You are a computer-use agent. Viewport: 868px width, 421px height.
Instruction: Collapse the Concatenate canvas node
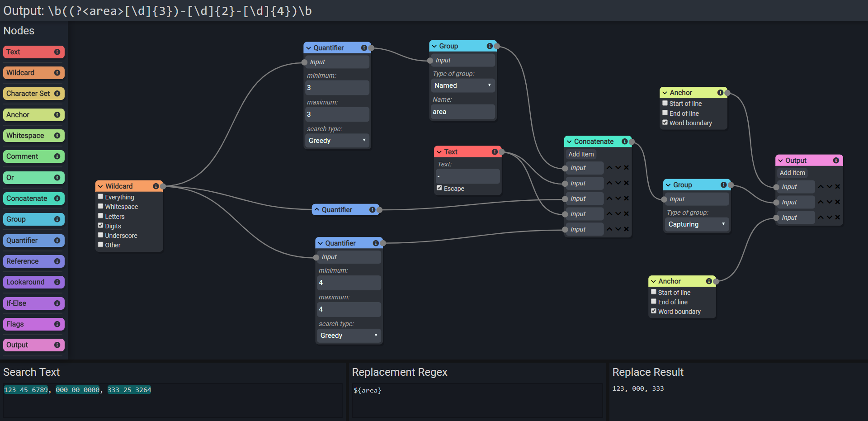[x=569, y=142]
